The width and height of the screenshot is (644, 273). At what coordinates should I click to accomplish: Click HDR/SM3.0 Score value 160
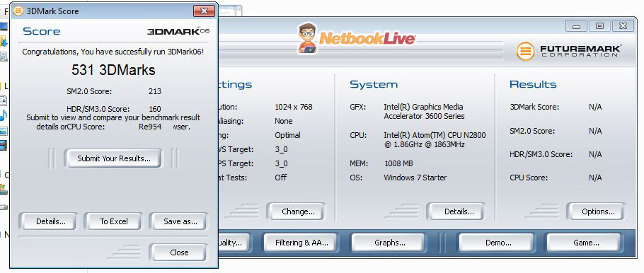tap(155, 109)
